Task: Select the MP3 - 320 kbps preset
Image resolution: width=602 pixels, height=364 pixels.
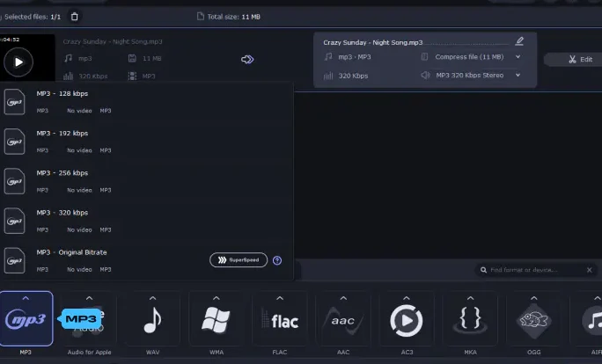Action: tap(147, 221)
